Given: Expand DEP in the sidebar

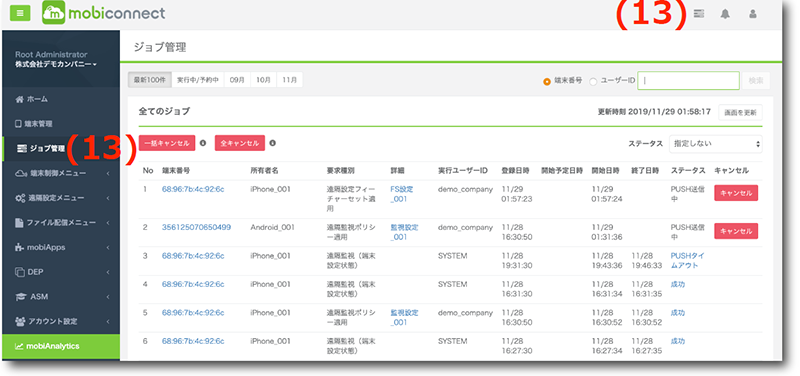Looking at the screenshot, I should click(61, 272).
